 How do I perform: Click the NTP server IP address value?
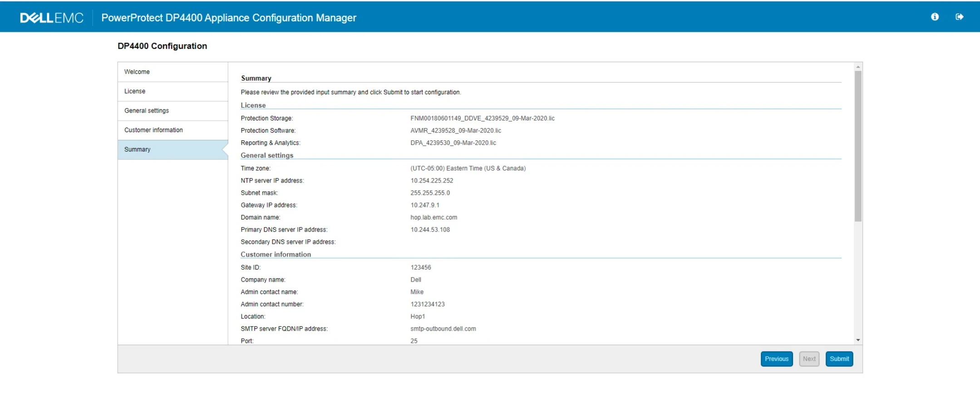pos(432,181)
